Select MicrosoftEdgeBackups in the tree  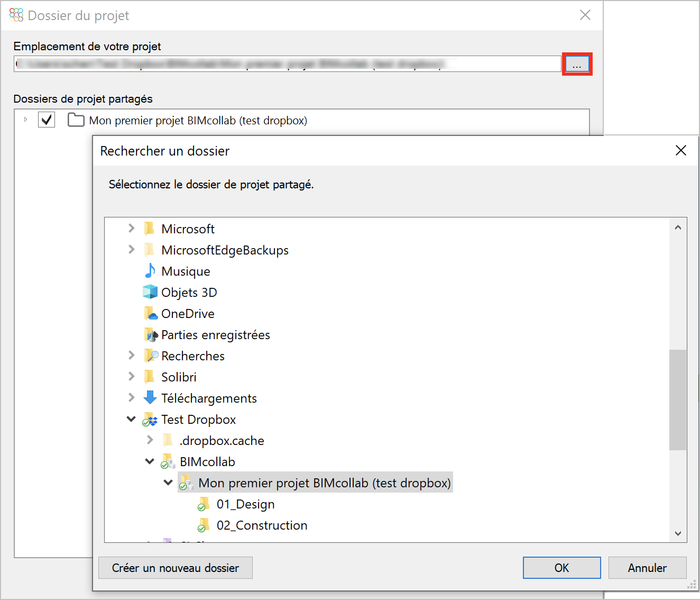click(x=225, y=250)
